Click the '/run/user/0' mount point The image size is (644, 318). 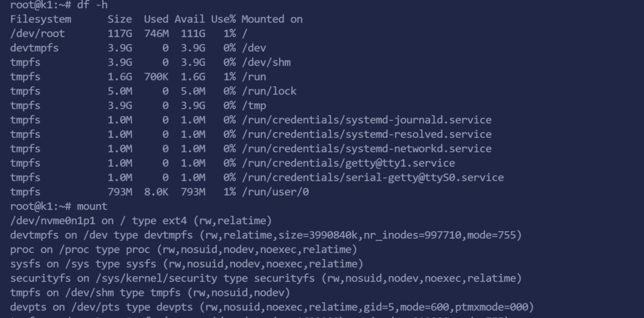(275, 191)
